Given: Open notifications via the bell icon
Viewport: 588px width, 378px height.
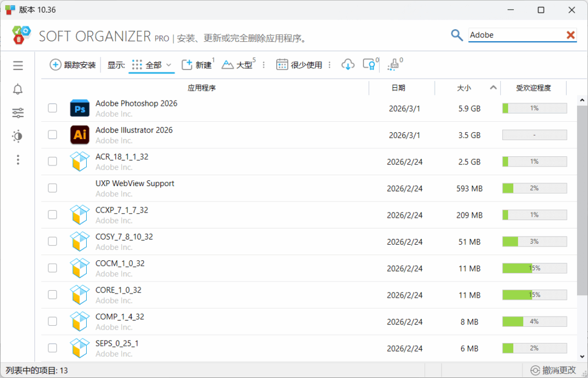Looking at the screenshot, I should [17, 89].
